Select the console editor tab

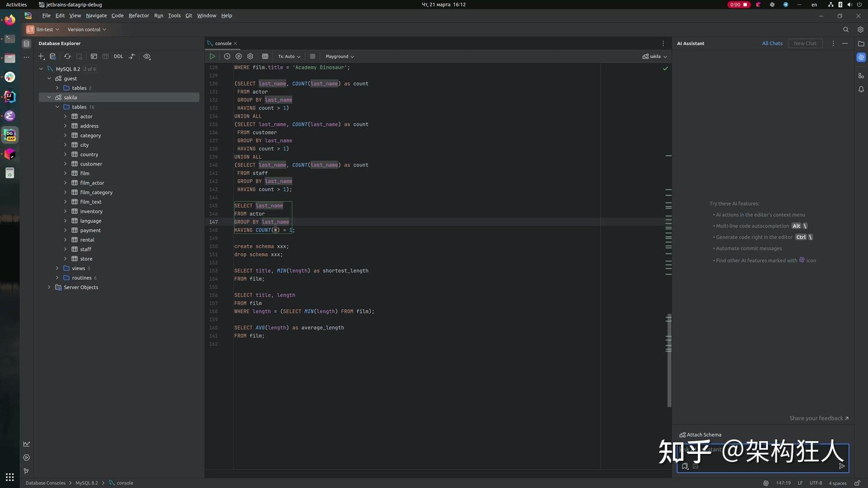pos(223,43)
